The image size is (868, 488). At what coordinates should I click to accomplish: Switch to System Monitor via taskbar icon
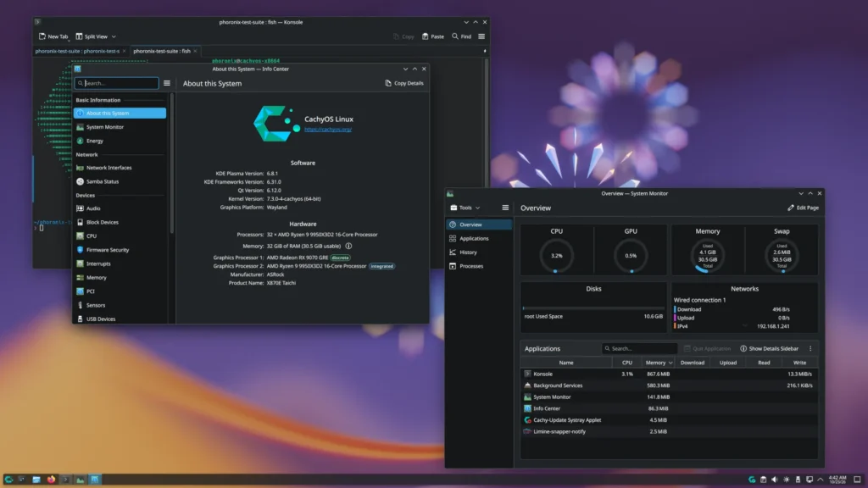pyautogui.click(x=81, y=480)
